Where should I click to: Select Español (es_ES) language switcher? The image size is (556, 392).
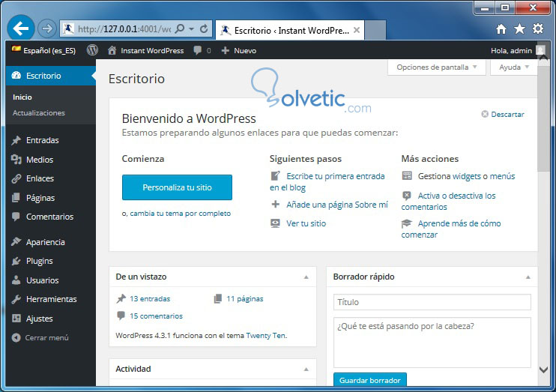(x=43, y=50)
